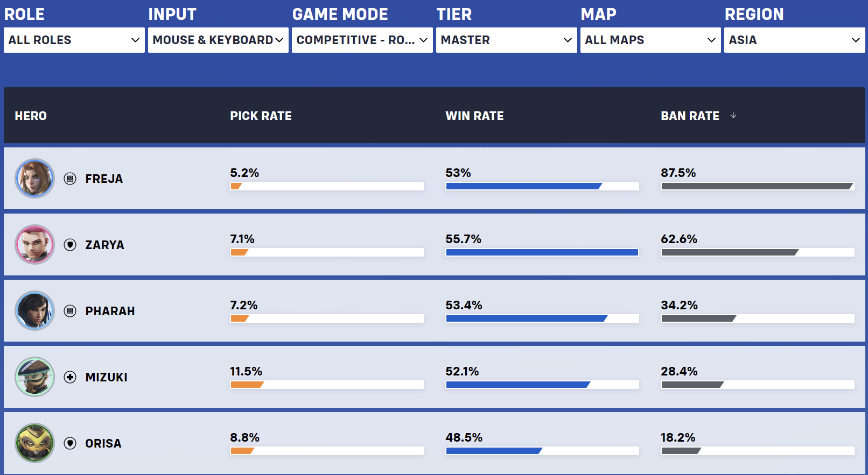The width and height of the screenshot is (868, 475).
Task: Sort by the Pick Rate column header
Action: click(261, 116)
